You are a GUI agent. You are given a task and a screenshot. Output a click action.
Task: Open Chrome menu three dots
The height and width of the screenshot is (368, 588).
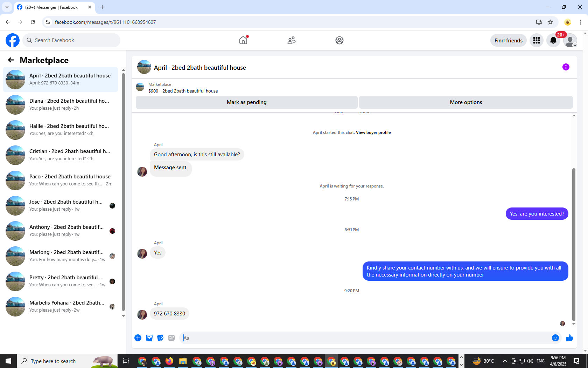point(580,22)
